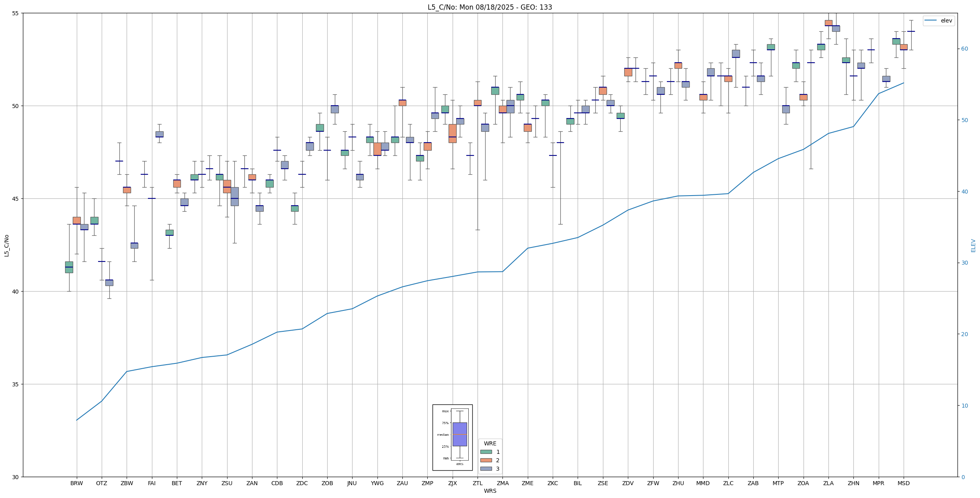980x498 pixels.
Task: Click the WRS x-axis label
Action: click(490, 491)
